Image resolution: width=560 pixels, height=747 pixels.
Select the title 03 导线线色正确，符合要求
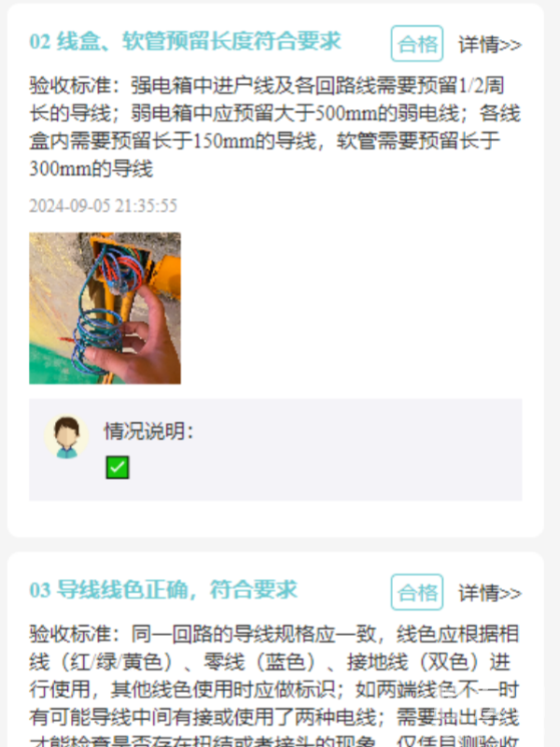click(x=163, y=590)
